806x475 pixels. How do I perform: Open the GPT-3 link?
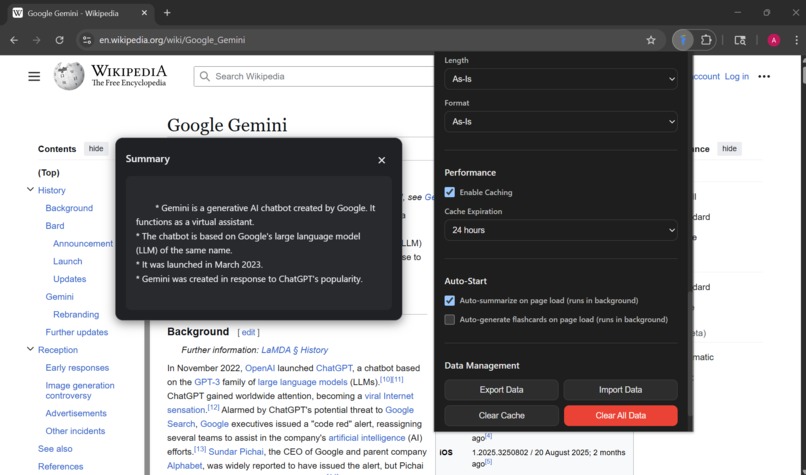(x=207, y=382)
